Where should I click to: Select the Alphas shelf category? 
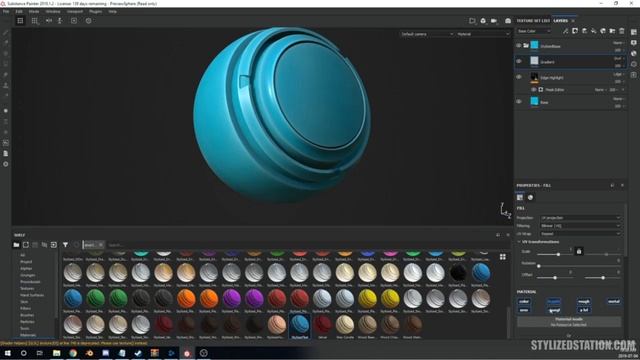click(26, 269)
